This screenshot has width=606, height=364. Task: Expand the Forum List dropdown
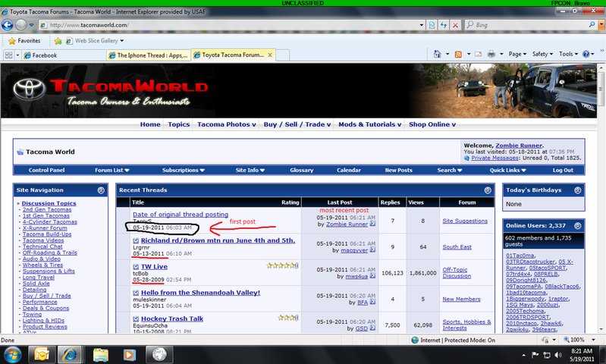111,170
